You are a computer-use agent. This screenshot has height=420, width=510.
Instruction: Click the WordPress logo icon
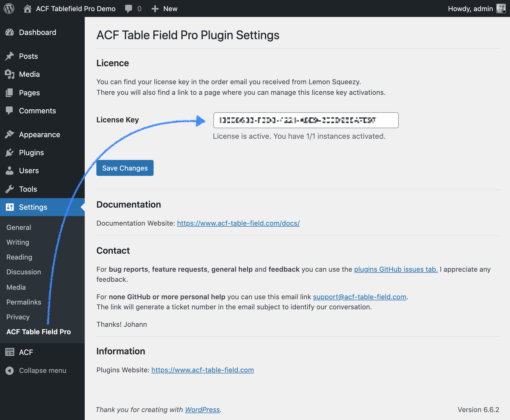[x=9, y=8]
